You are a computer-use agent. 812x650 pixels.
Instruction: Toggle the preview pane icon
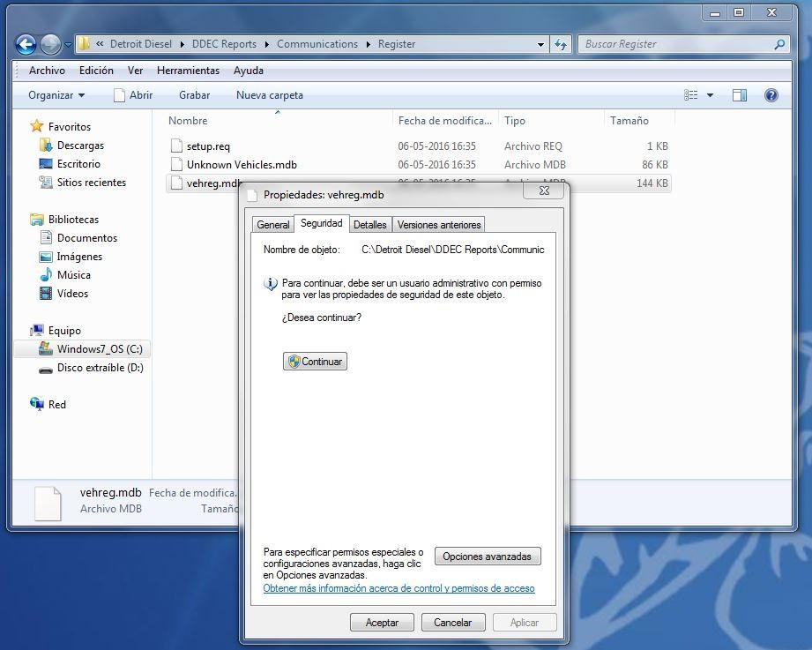coord(740,95)
